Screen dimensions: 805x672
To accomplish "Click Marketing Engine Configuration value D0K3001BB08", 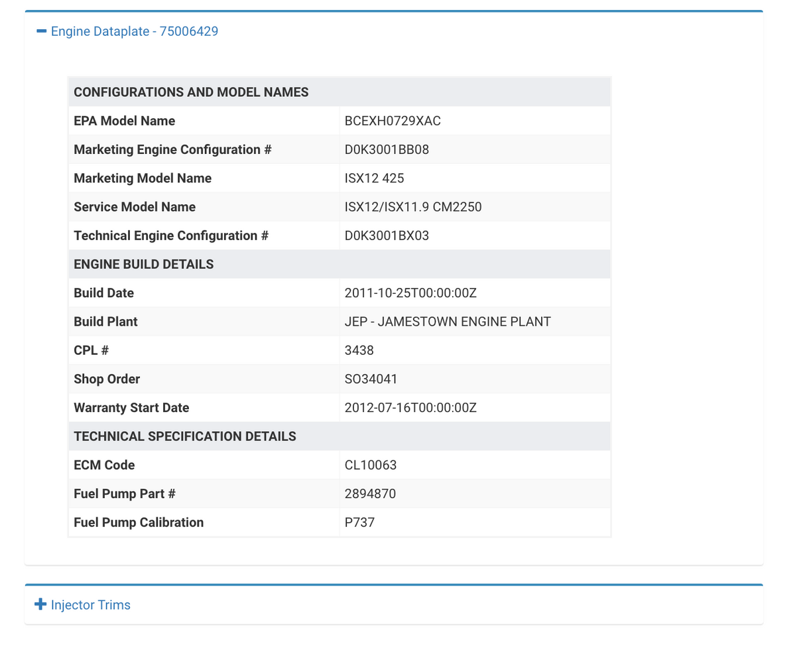I will coord(386,149).
